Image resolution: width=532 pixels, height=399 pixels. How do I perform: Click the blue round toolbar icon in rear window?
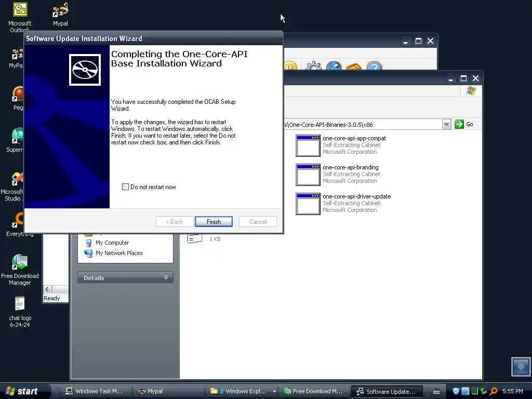[x=334, y=65]
